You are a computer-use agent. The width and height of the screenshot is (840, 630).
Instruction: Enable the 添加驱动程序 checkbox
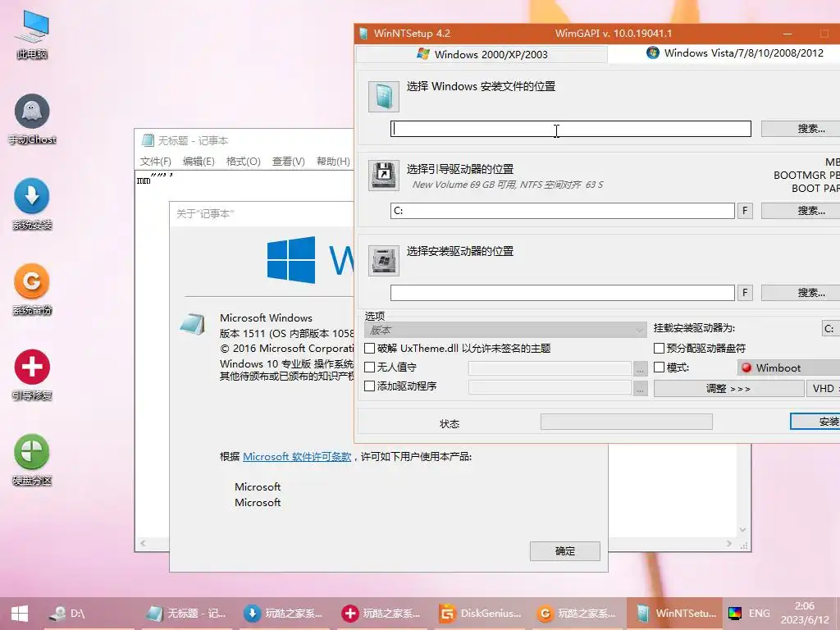tap(370, 386)
